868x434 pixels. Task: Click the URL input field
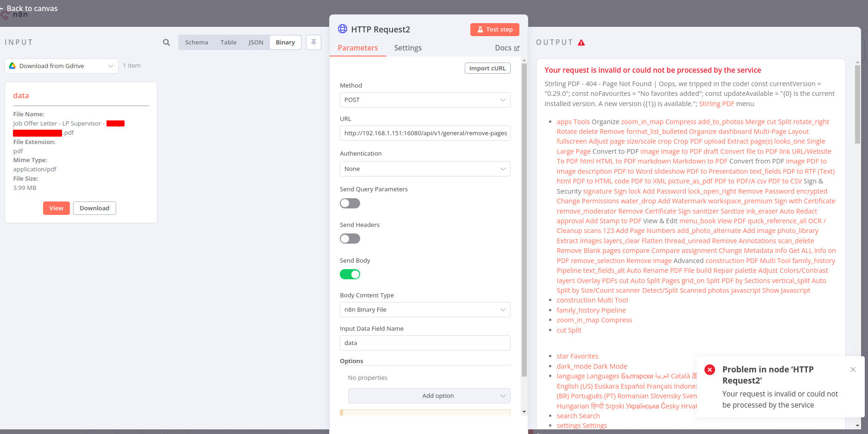425,133
